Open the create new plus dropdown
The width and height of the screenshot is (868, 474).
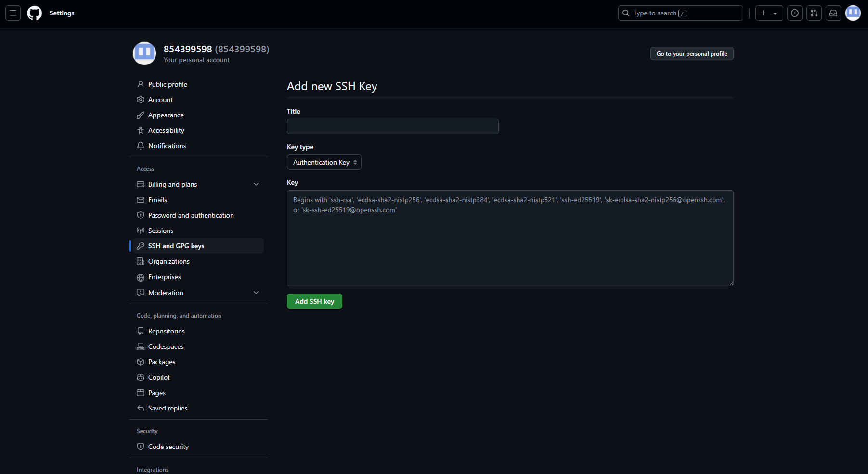tap(769, 13)
